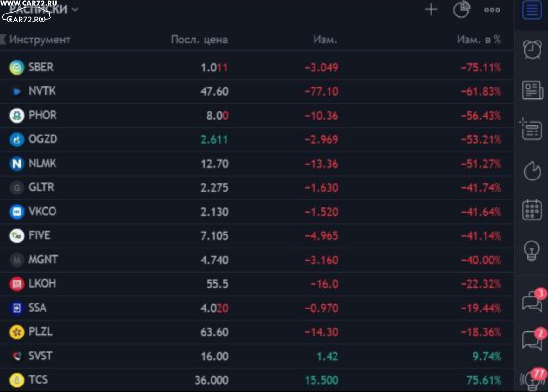Screen dimensions: 548x392
Task: Click VKCO change value -41.64%
Action: point(481,212)
